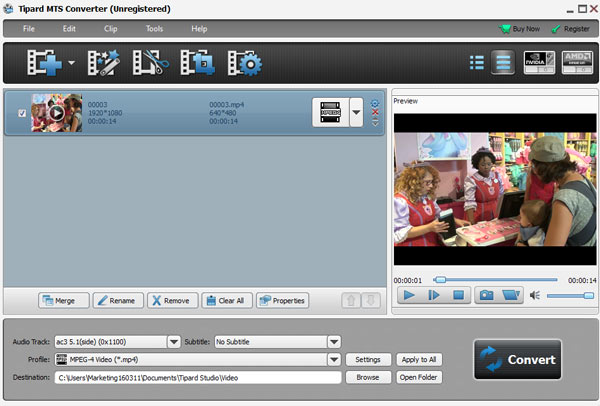Viewport: 600px width, 406px height.
Task: Expand the Subtitle dropdown
Action: coord(334,342)
